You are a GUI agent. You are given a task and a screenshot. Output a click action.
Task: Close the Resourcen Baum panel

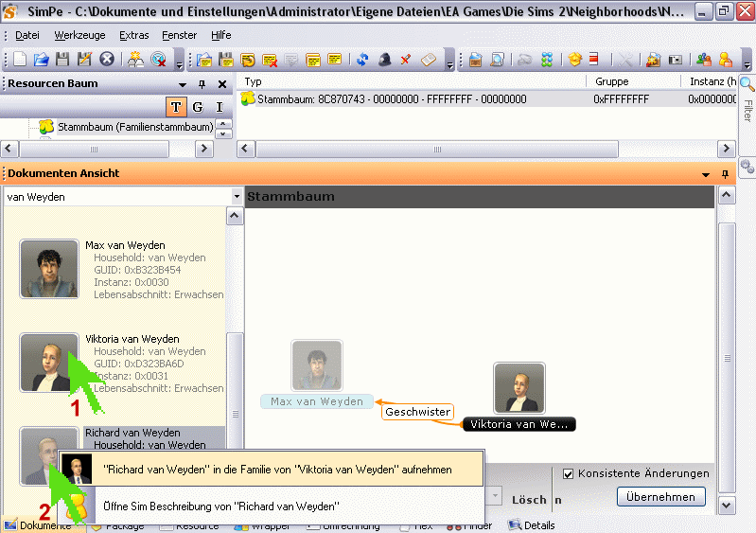coord(221,84)
